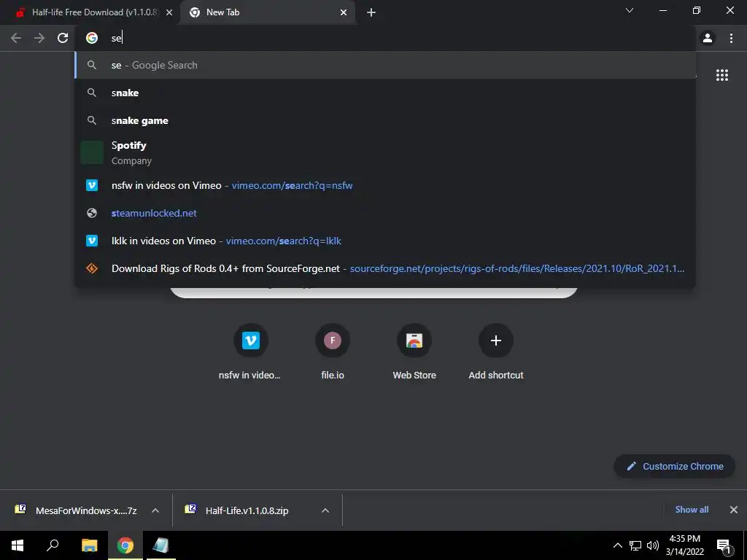This screenshot has height=560, width=747.
Task: Reload the page with the refresh icon
Action: point(63,38)
